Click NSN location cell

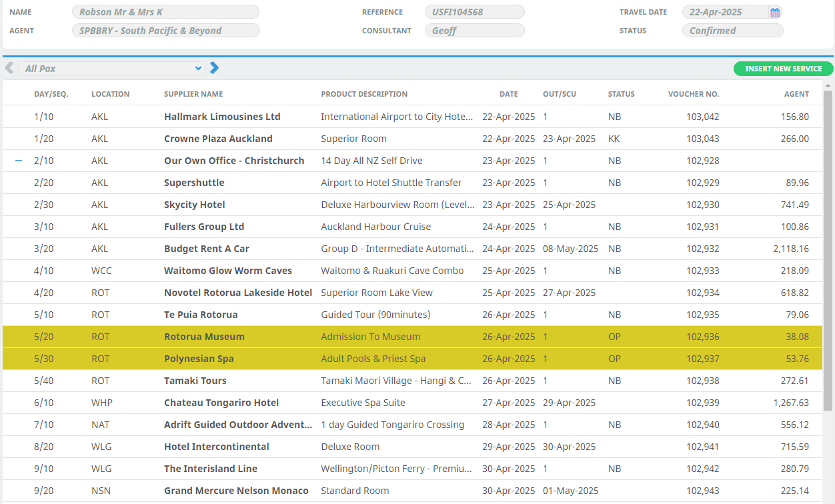[x=101, y=491]
